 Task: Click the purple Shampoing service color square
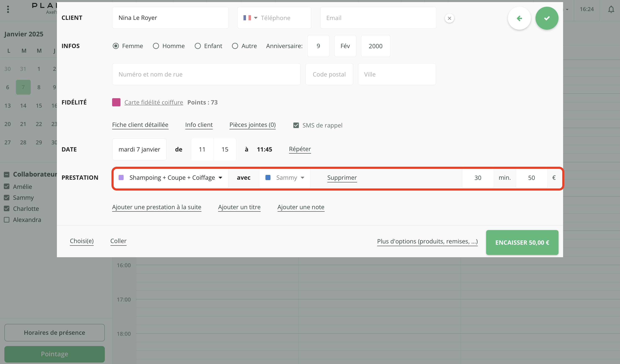(121, 177)
